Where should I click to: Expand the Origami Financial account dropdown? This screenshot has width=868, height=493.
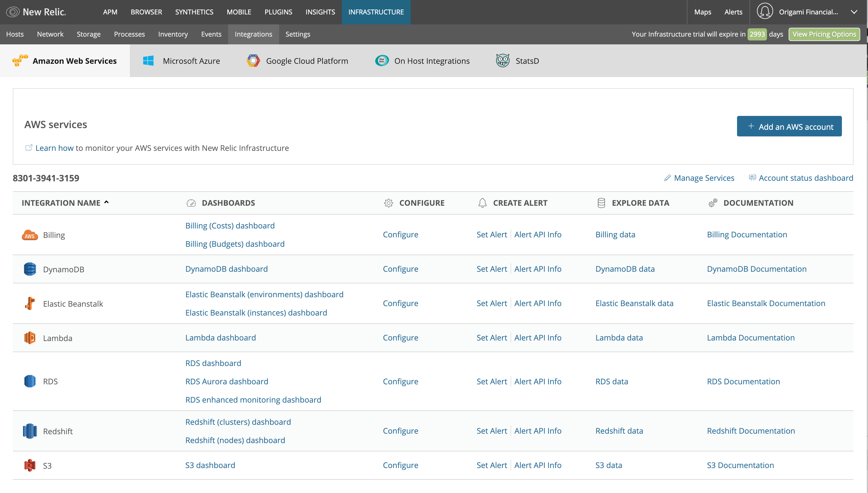pyautogui.click(x=854, y=12)
